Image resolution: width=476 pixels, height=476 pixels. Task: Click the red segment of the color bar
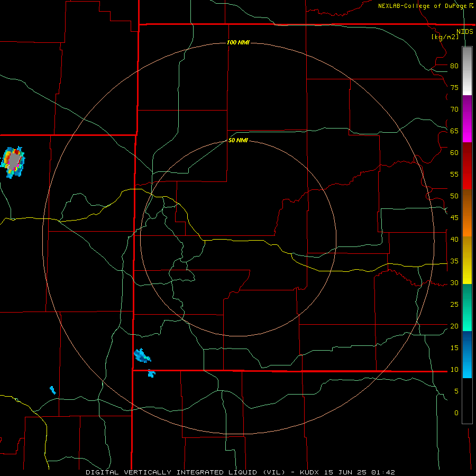point(467,166)
